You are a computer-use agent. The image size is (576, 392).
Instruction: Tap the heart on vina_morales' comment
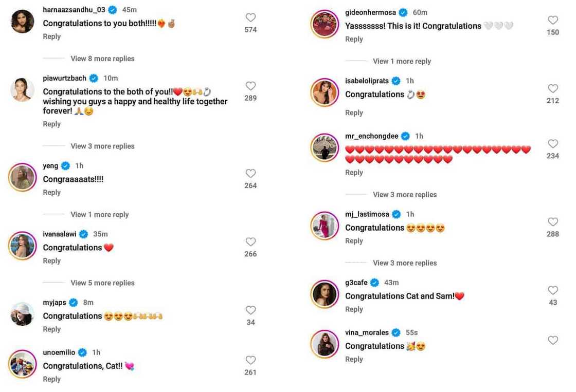pos(553,340)
